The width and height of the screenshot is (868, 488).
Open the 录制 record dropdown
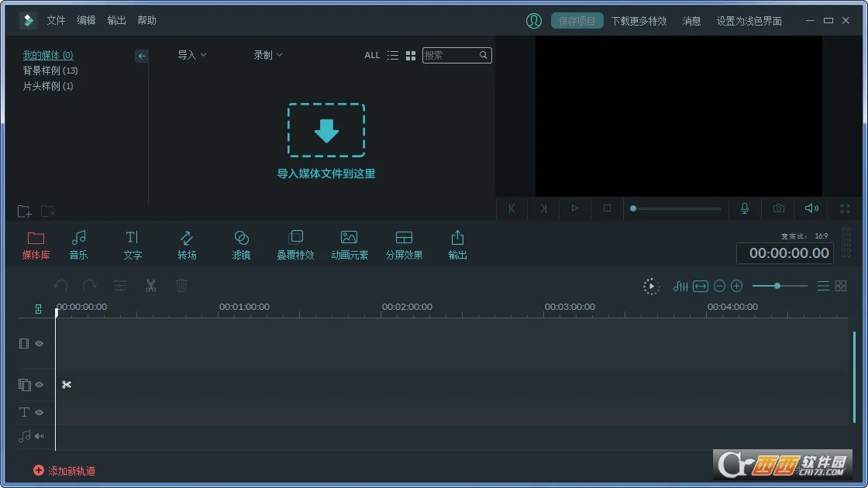267,55
